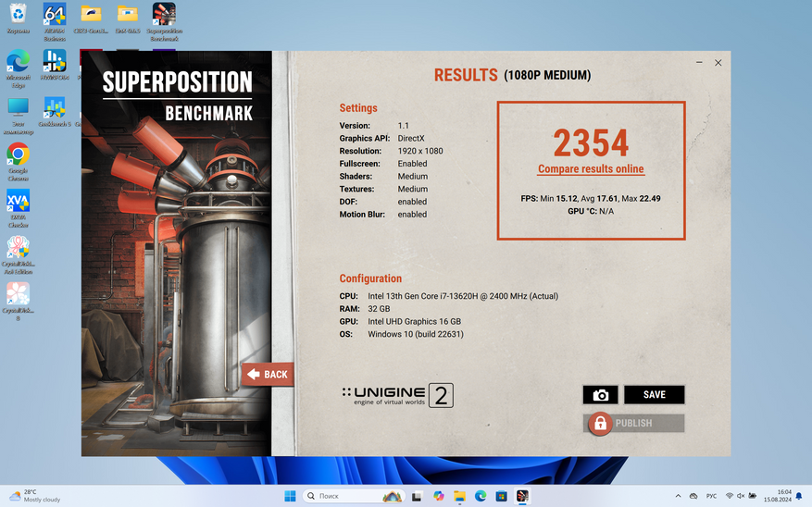The image size is (812, 507).
Task: Open Microsoft Edge desktop shortcut
Action: click(19, 68)
